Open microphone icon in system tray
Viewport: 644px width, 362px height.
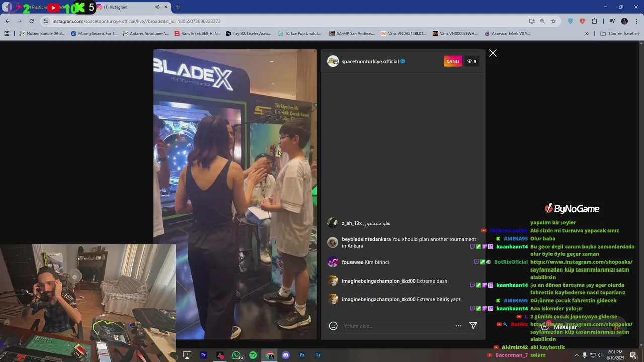[584, 355]
